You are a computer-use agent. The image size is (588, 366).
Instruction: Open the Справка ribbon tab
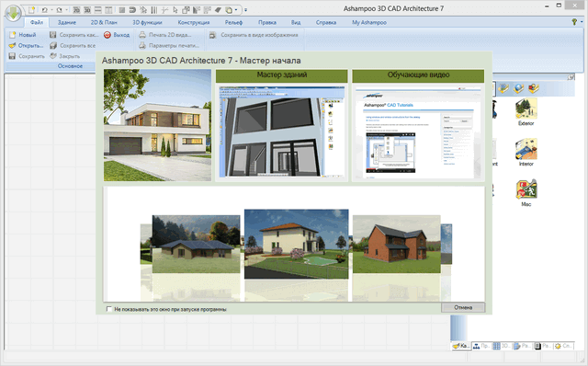326,22
